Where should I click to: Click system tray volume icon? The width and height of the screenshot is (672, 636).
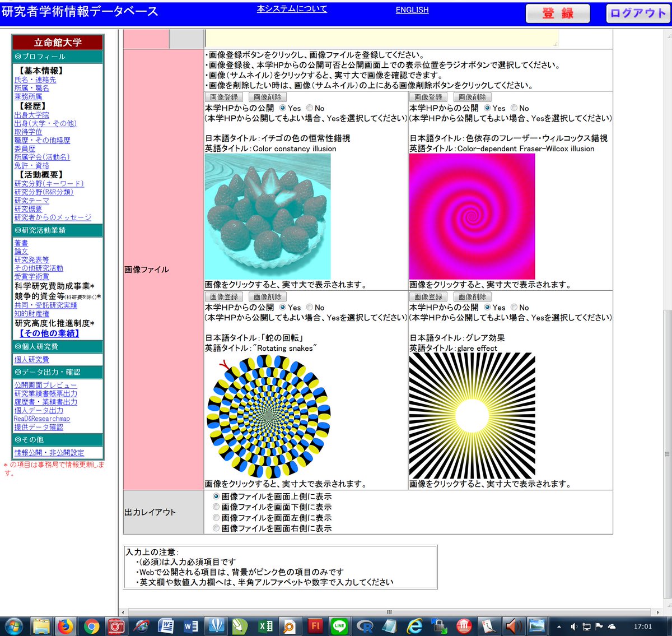(x=574, y=626)
